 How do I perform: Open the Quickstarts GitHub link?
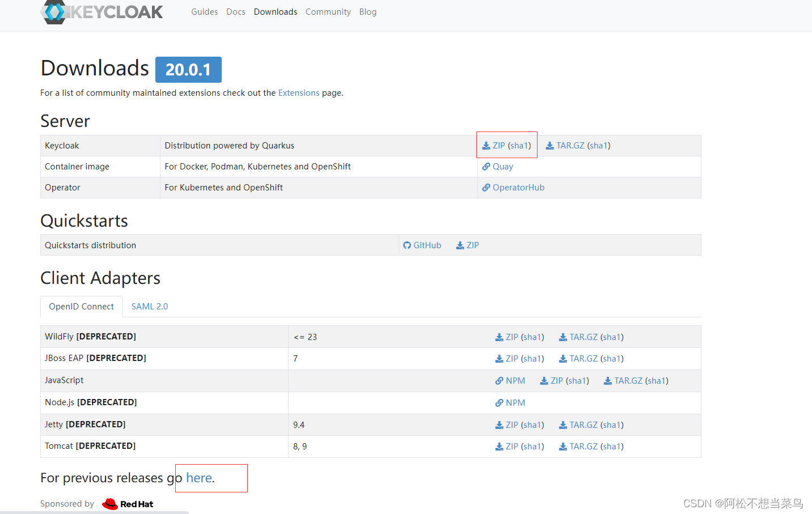pyautogui.click(x=428, y=245)
